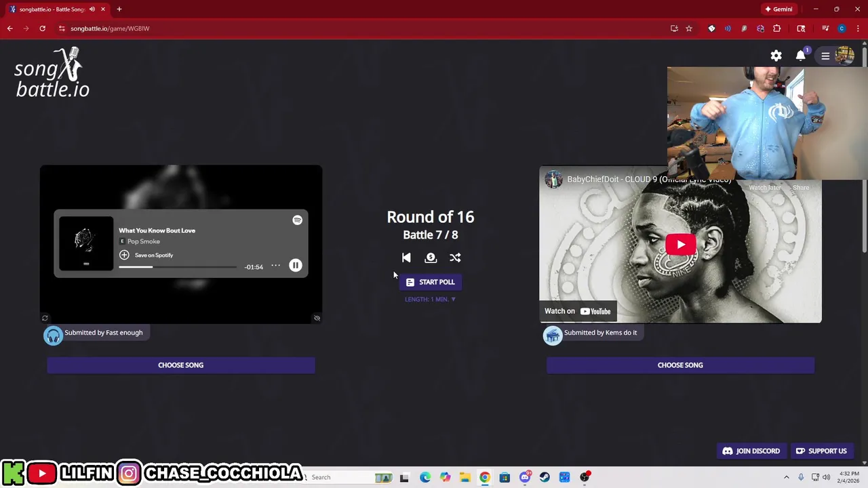
Task: Open songbattle settings gear icon
Action: coord(776,56)
